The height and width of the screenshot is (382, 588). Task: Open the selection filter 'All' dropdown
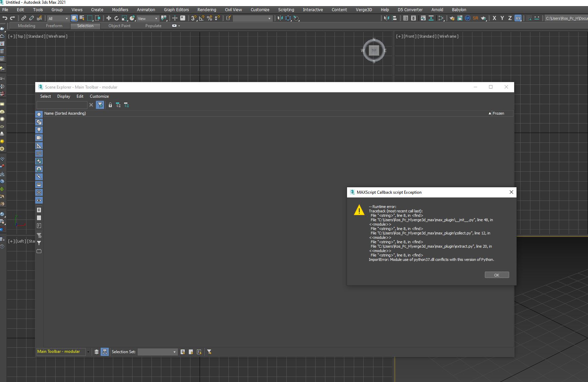coord(58,18)
